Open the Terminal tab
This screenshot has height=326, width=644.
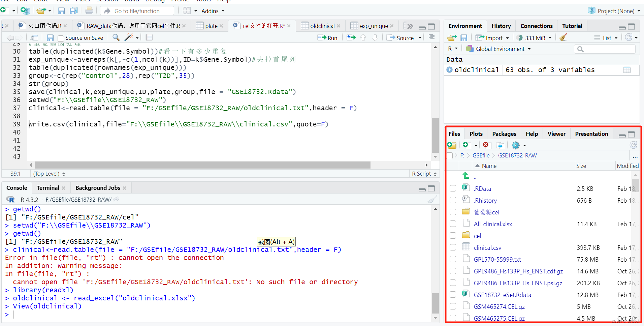click(x=47, y=187)
